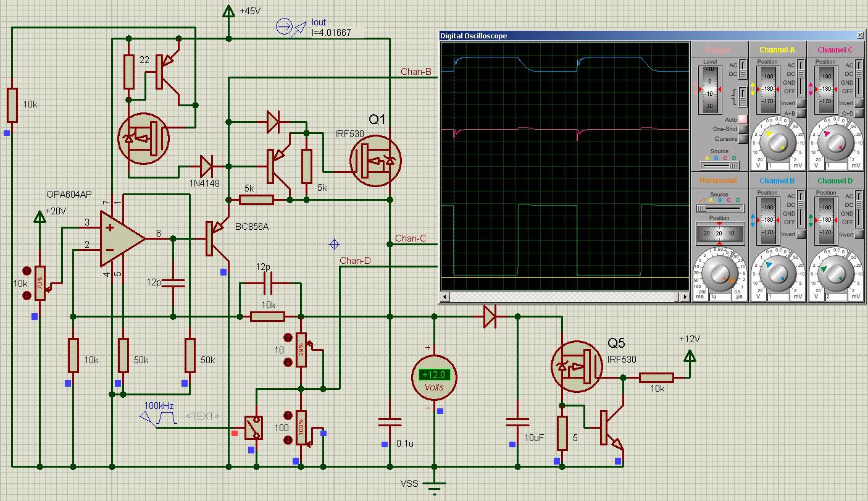The width and height of the screenshot is (868, 501).
Task: Toggle the Auto trigger button
Action: [x=743, y=119]
